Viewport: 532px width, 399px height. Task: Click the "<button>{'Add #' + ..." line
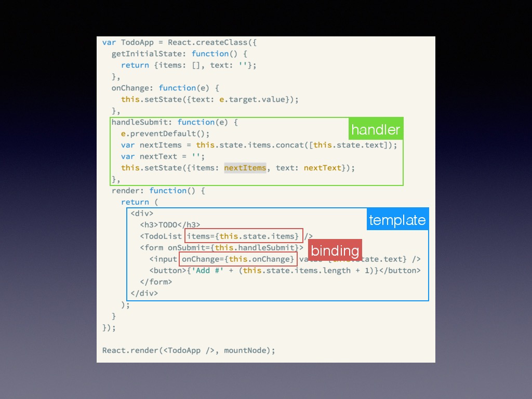[285, 270]
